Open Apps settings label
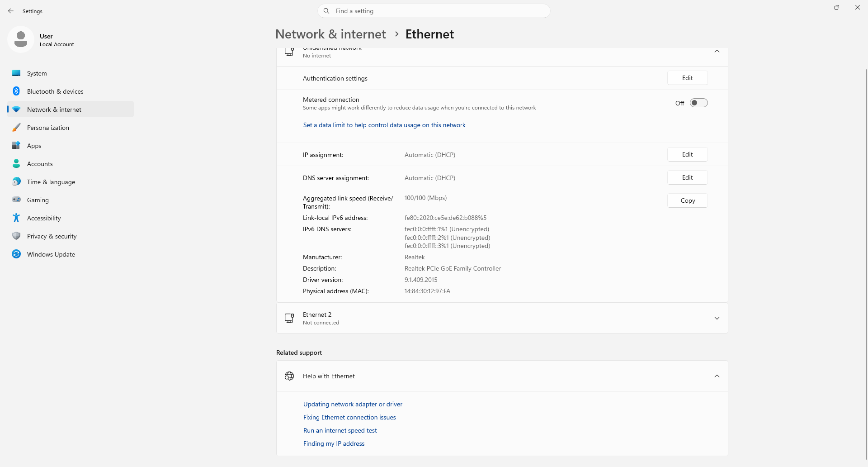The height and width of the screenshot is (467, 868). point(34,146)
